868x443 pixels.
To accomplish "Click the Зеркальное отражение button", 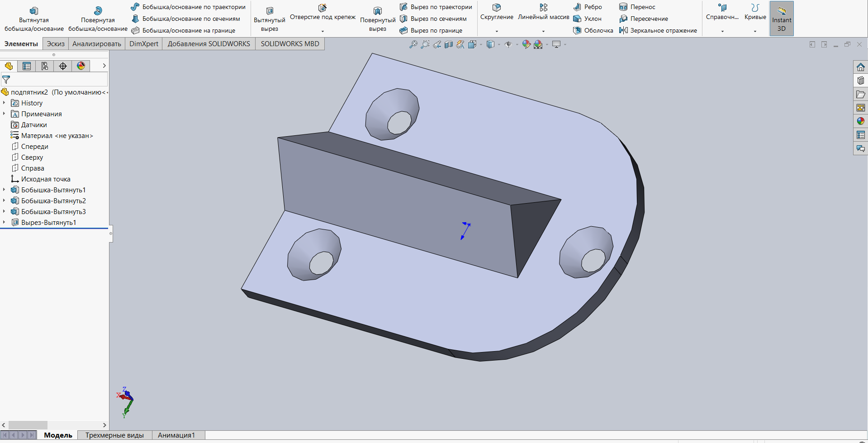I will 658,30.
